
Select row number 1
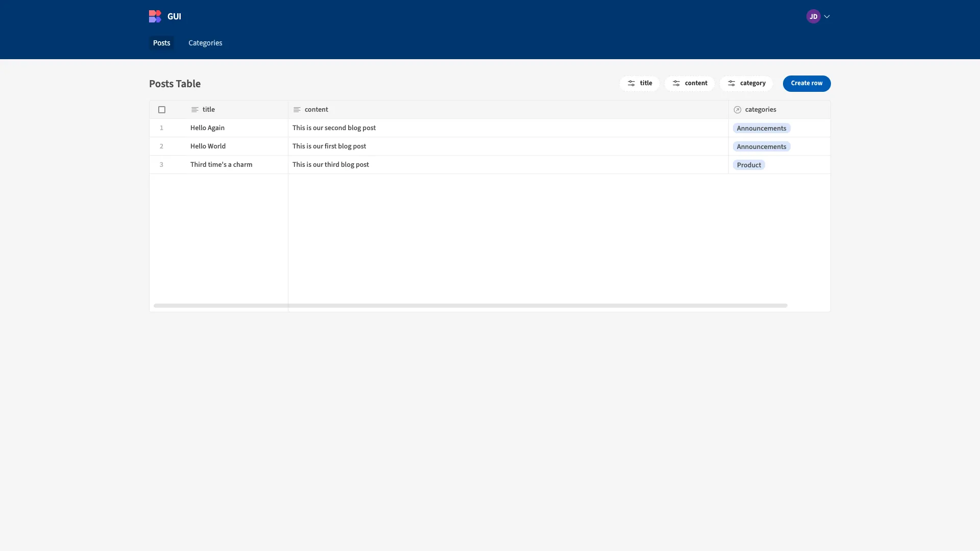coord(161,128)
